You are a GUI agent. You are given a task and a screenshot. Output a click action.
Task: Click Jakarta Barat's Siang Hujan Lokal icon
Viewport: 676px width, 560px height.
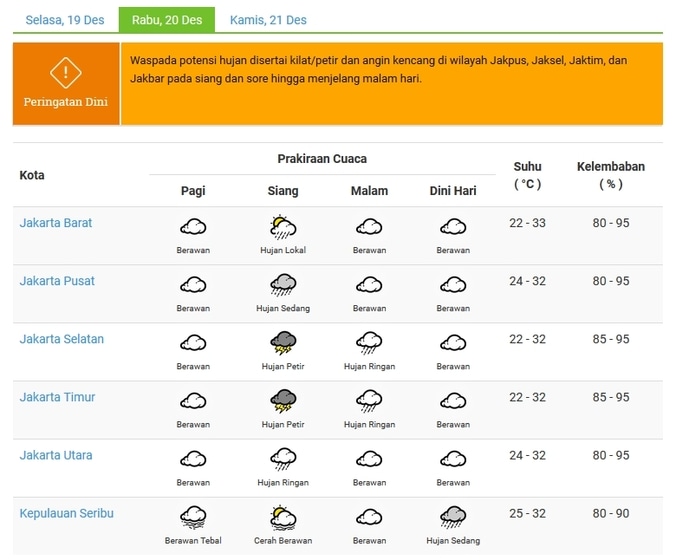(283, 227)
